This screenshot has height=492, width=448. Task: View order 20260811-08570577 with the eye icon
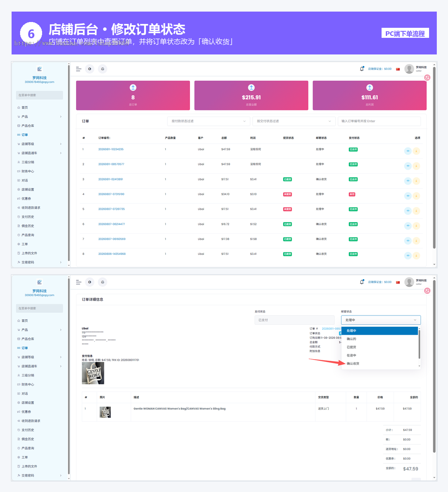point(408,166)
